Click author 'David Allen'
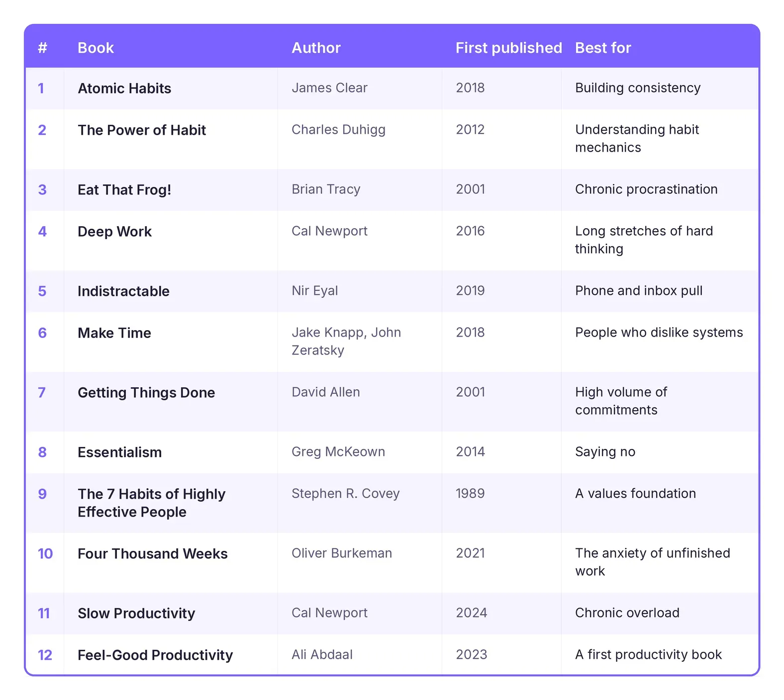Image resolution: width=784 pixels, height=700 pixels. click(x=325, y=392)
